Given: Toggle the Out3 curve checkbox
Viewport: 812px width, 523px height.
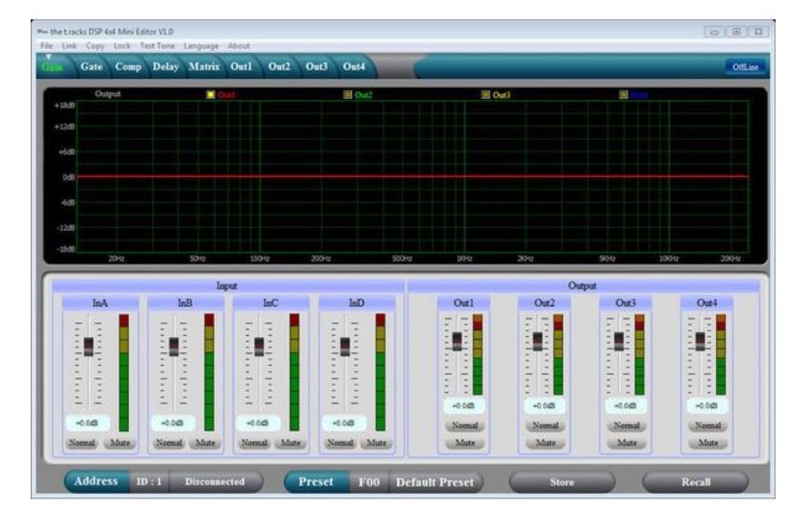Looking at the screenshot, I should [485, 94].
